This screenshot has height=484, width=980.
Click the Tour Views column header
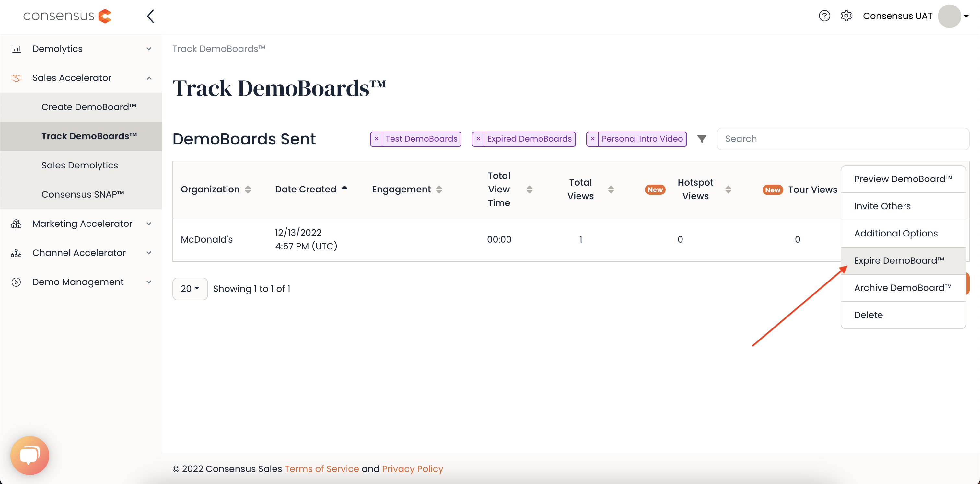[x=812, y=190]
